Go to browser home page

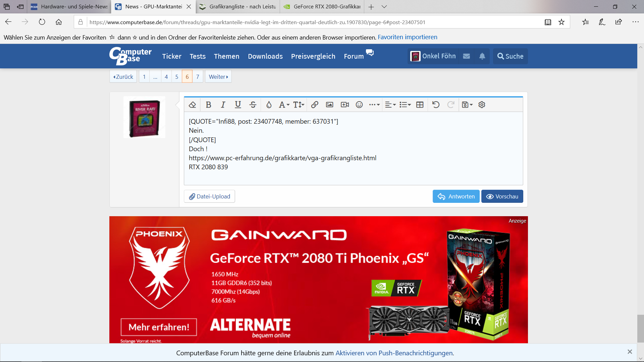[59, 22]
